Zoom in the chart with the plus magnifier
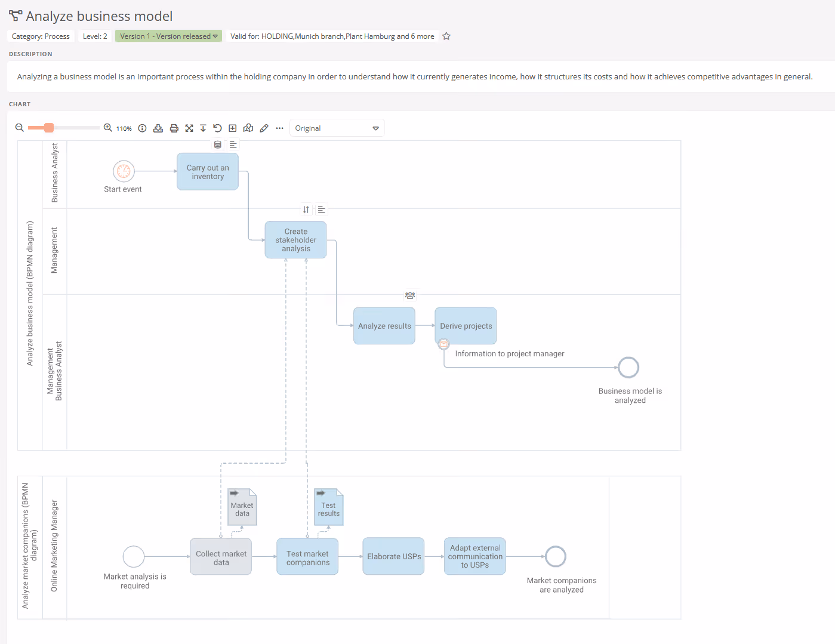This screenshot has width=835, height=644. (x=108, y=128)
